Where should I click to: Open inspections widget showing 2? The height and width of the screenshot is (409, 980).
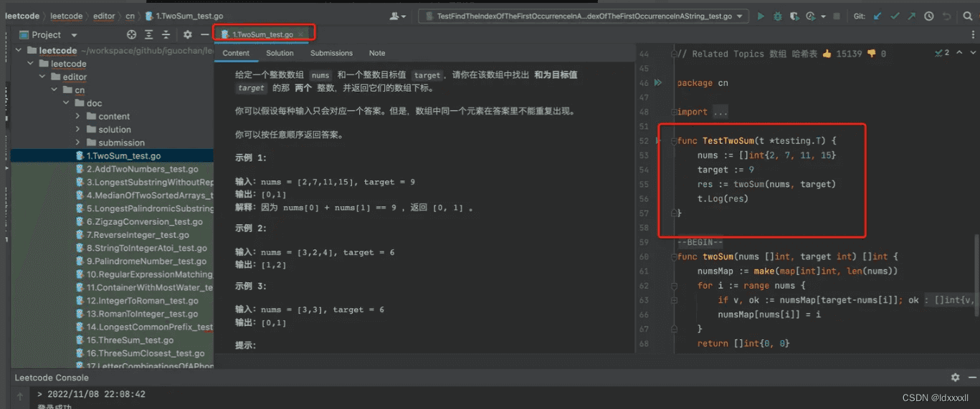tap(942, 53)
